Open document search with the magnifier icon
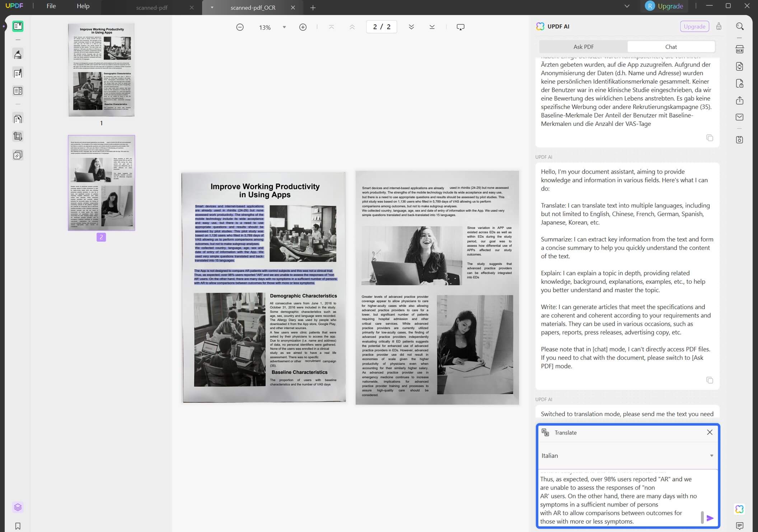The width and height of the screenshot is (758, 532). point(739,26)
